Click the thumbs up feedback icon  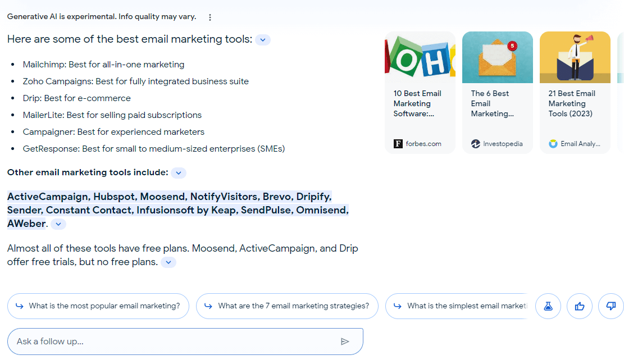point(580,306)
